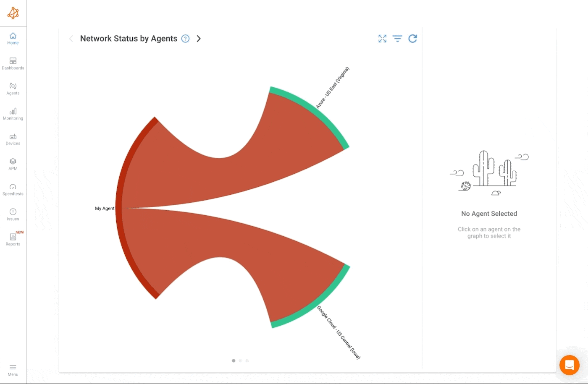
Task: Switch to the second page dot indicator
Action: tap(240, 360)
